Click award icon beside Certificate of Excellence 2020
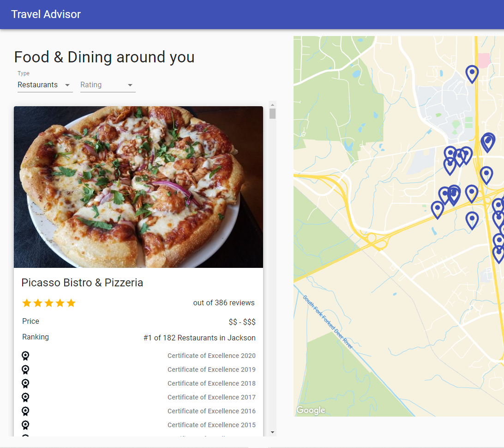 (25, 356)
